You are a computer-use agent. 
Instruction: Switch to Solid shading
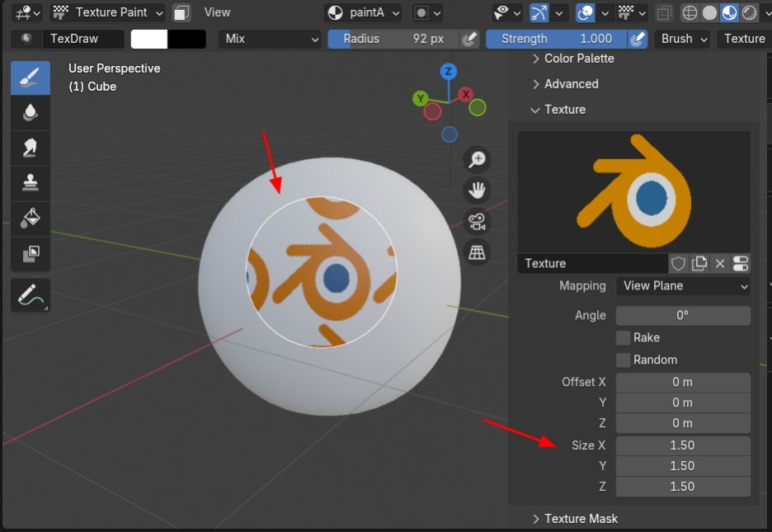(x=709, y=13)
